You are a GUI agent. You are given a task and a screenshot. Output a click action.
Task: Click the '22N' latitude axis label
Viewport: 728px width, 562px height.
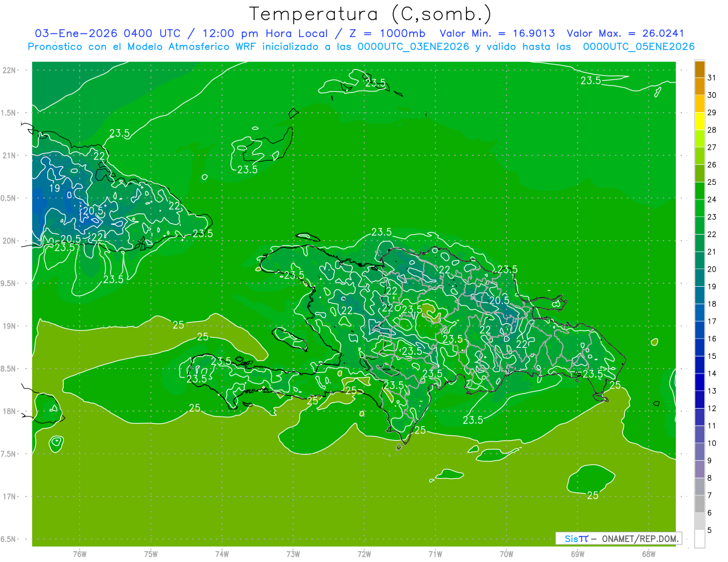click(10, 70)
